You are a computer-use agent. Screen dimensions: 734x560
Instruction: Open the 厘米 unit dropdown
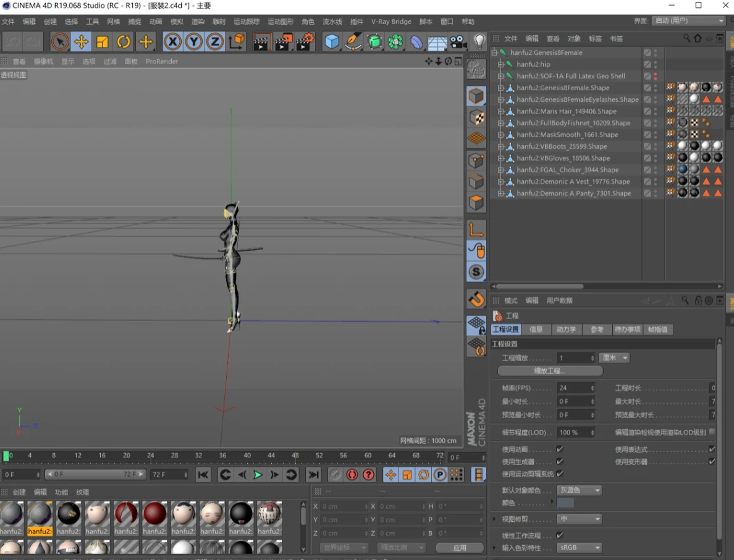coord(615,358)
